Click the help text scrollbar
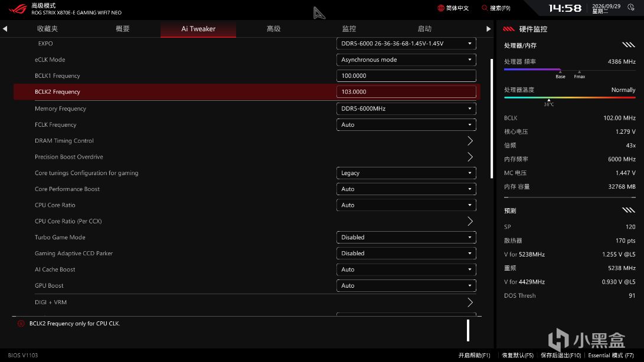Viewport: 644px width, 362px height. [468, 330]
